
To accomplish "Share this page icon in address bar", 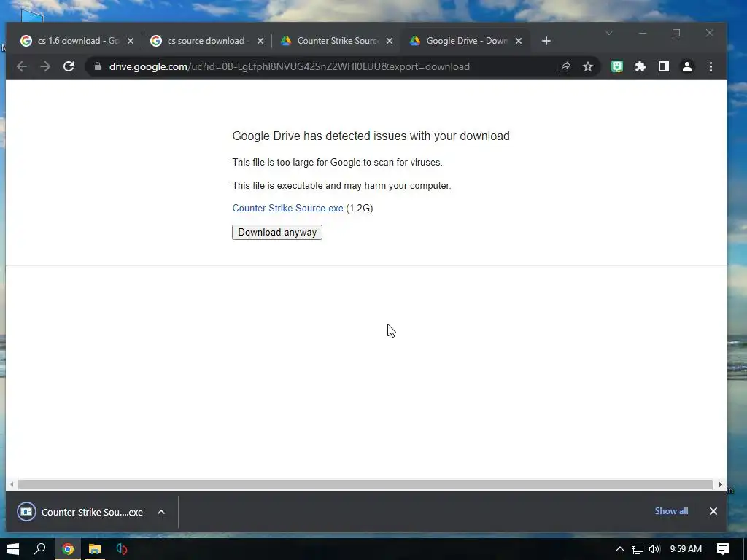I will (x=565, y=66).
